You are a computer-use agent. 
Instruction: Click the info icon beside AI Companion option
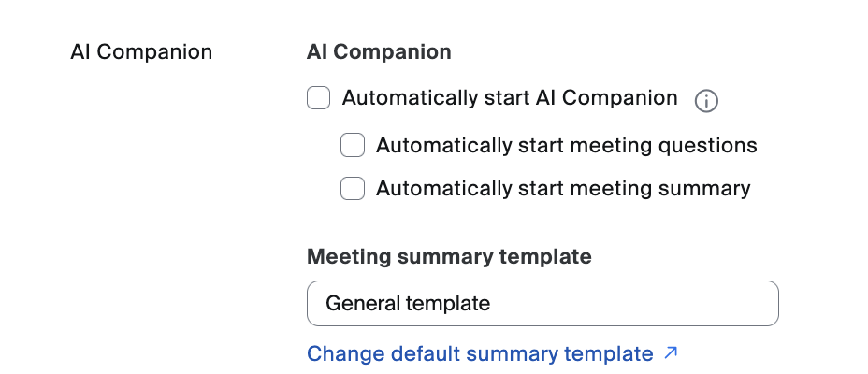point(706,100)
